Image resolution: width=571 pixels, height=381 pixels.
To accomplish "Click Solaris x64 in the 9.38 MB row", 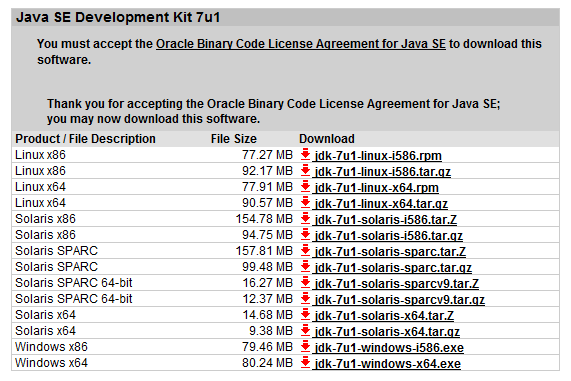I will pyautogui.click(x=45, y=331).
